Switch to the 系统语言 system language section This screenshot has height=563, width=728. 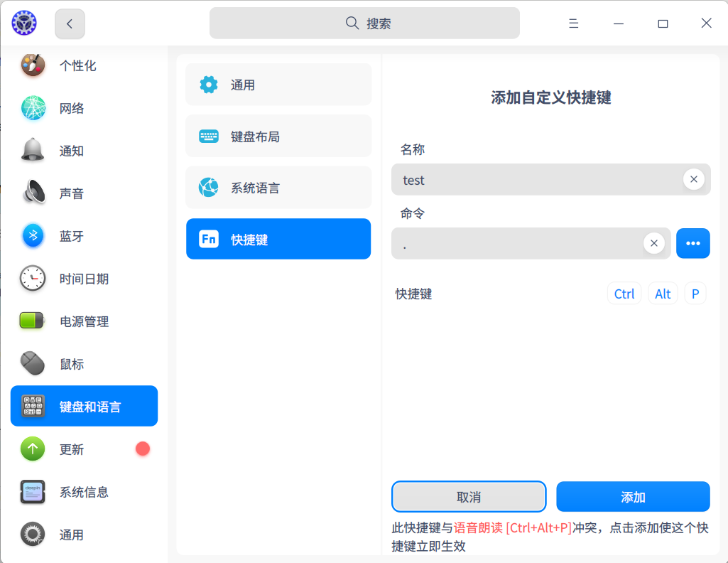pos(278,187)
